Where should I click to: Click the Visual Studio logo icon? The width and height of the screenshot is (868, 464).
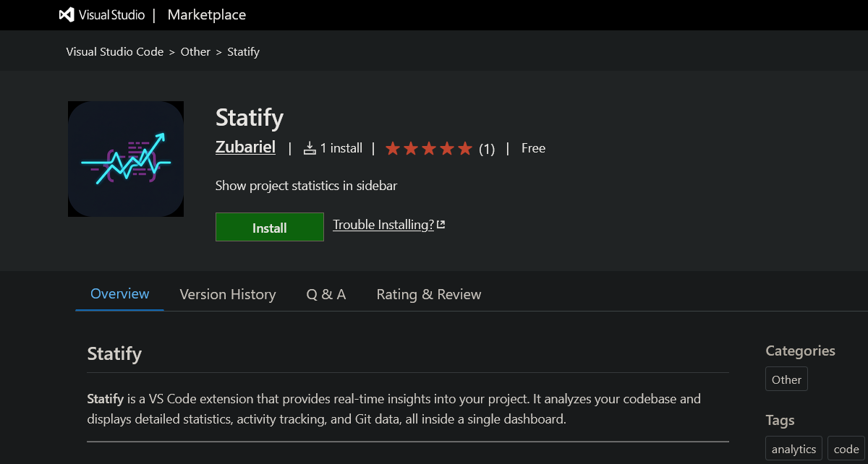[65, 14]
